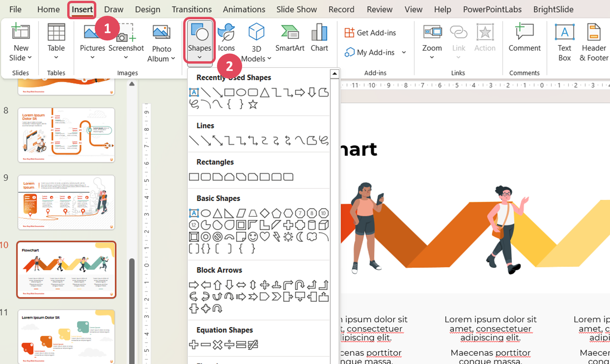
Task: Expand the My Add-ins dropdown arrow
Action: tap(404, 52)
